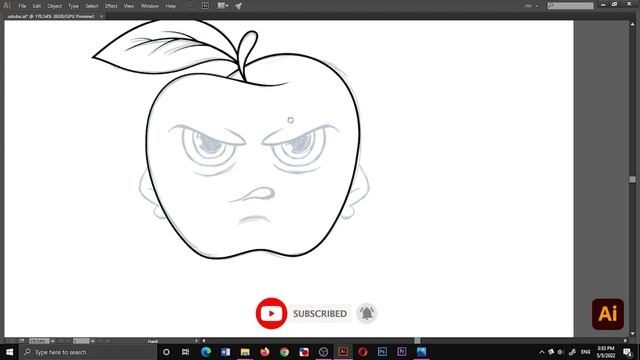The width and height of the screenshot is (640, 360).
Task: Open the File menu
Action: pyautogui.click(x=22, y=6)
